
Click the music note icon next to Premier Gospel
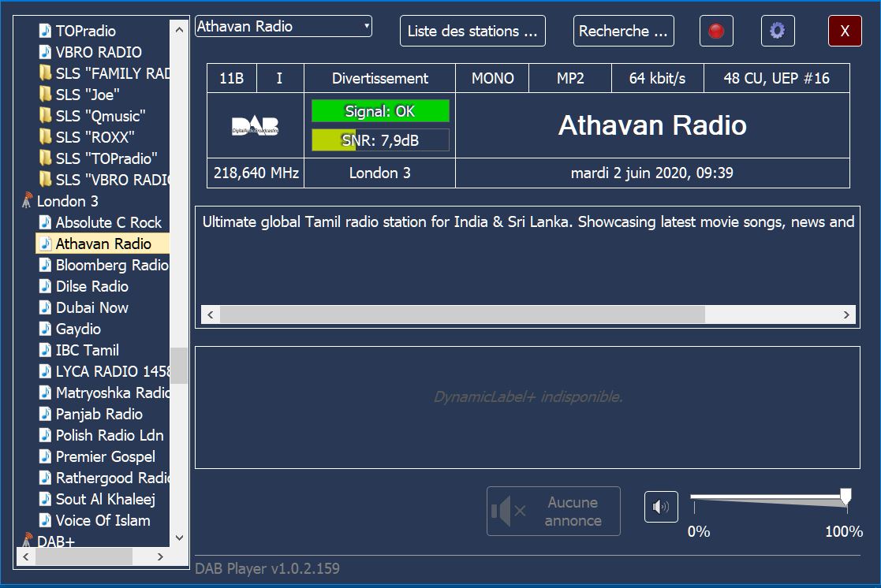click(45, 456)
